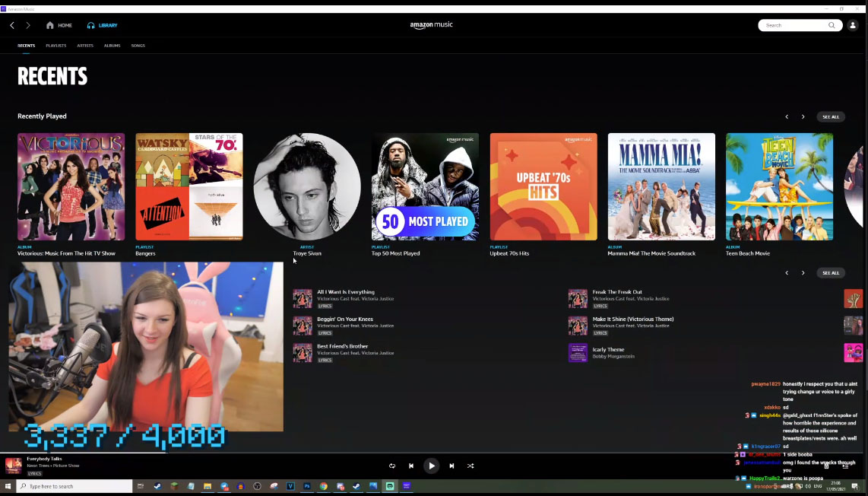Open Google Chrome from the taskbar
This screenshot has width=868, height=496.
click(x=323, y=487)
